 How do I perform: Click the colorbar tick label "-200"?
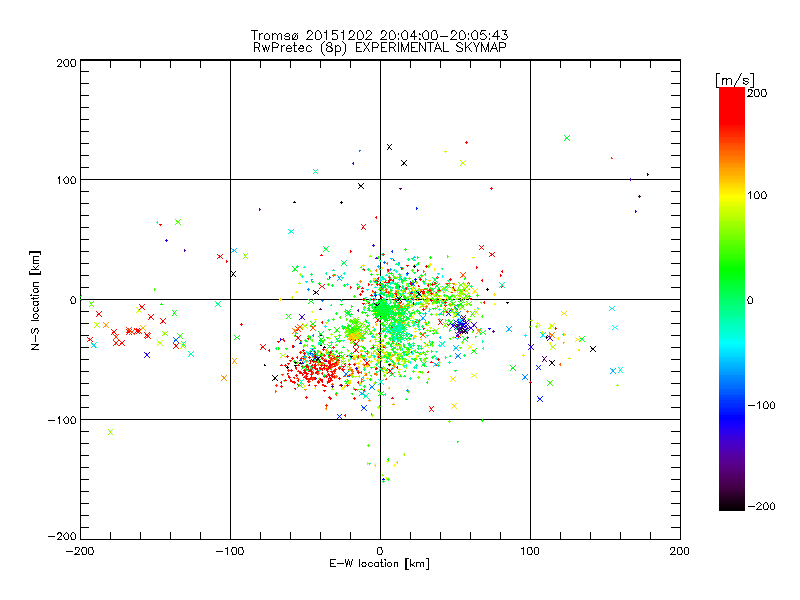(x=761, y=506)
